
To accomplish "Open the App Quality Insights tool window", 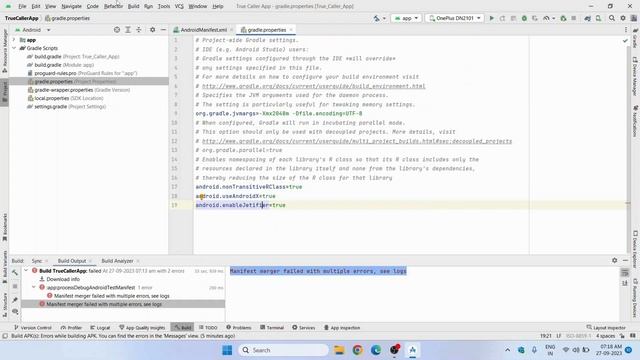I will click(142, 327).
